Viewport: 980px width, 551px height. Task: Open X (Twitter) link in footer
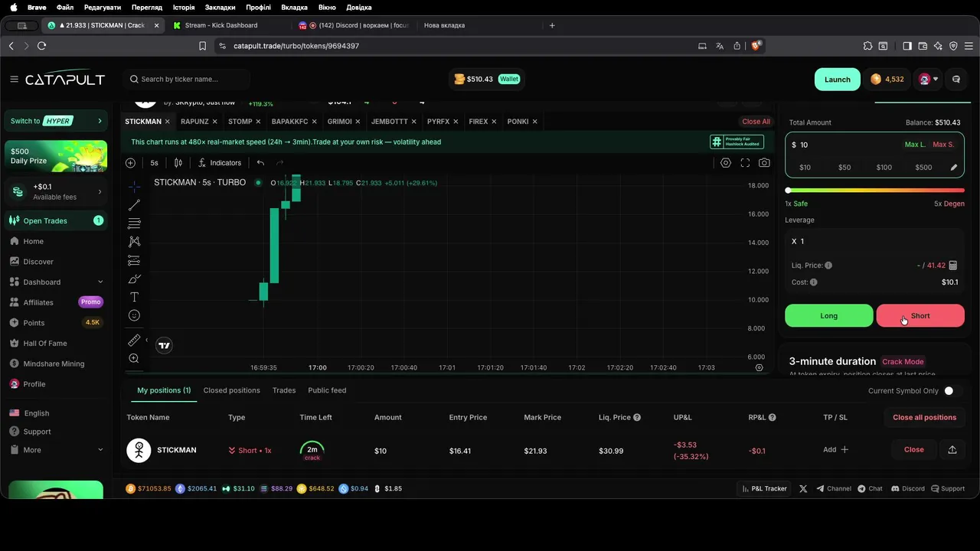click(803, 488)
